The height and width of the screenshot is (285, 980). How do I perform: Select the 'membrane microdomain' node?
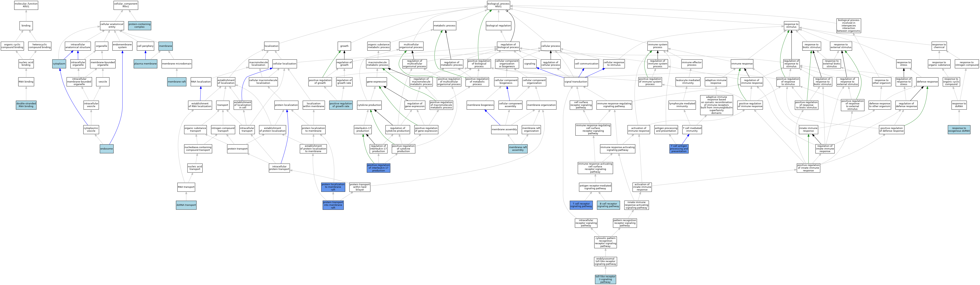177,64
